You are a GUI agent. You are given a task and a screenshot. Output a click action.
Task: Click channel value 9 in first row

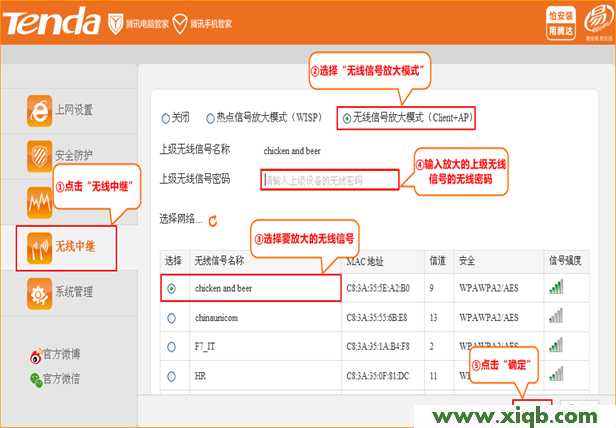[432, 288]
